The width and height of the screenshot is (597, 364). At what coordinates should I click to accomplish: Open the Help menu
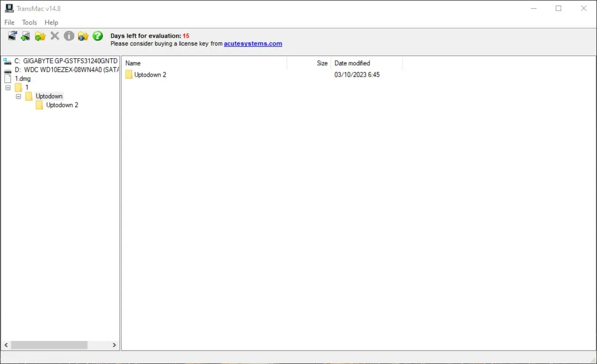[51, 22]
